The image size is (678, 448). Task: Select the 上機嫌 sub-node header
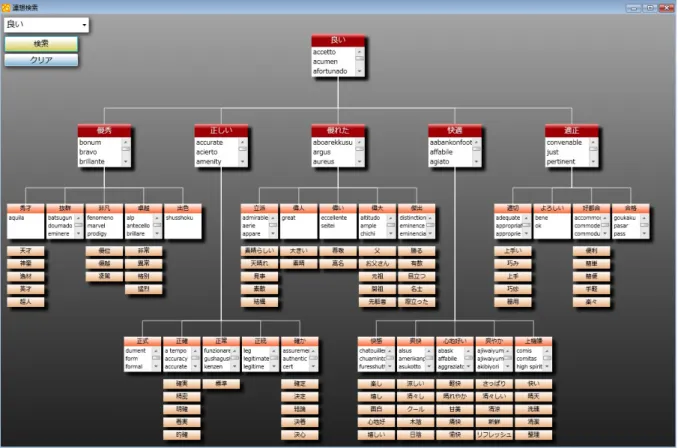click(x=534, y=341)
